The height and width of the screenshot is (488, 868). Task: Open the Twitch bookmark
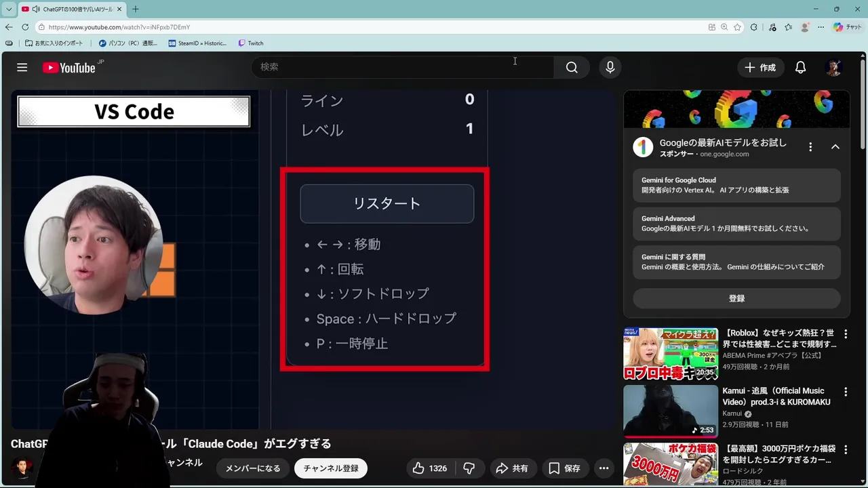(x=251, y=43)
